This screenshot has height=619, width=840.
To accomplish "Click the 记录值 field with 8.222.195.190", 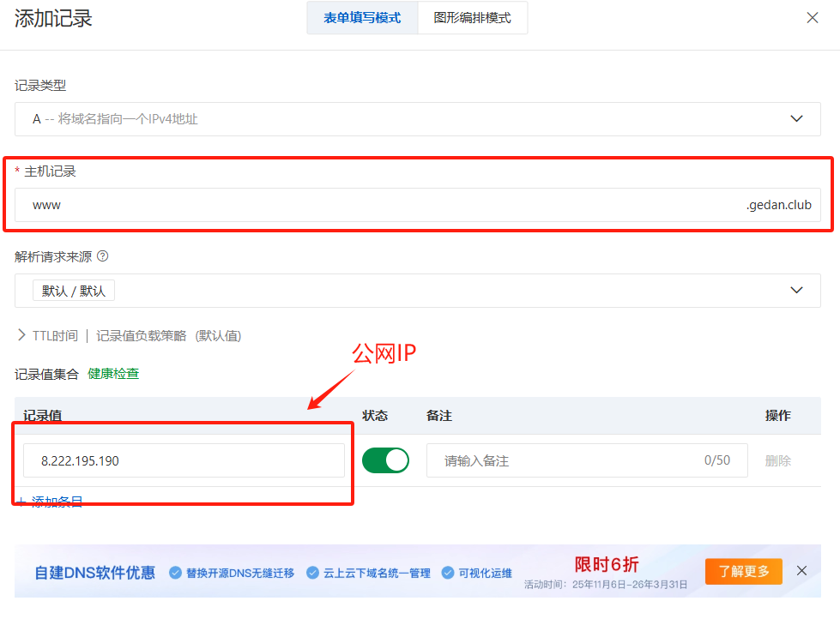I will coord(184,460).
